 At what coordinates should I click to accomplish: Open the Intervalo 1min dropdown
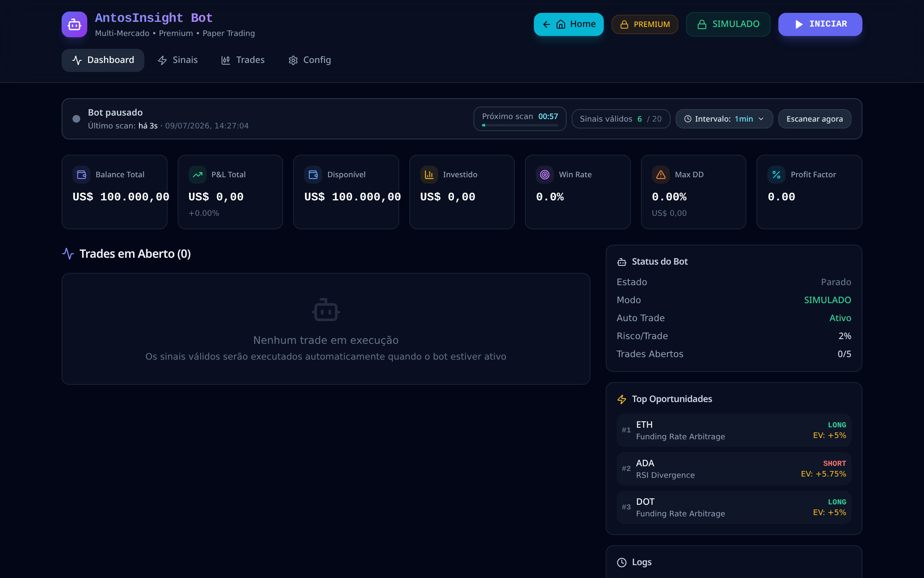point(724,119)
